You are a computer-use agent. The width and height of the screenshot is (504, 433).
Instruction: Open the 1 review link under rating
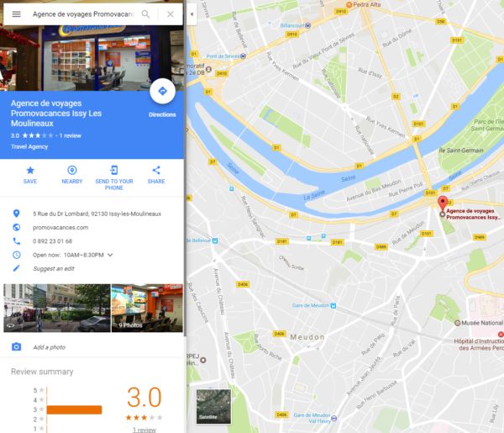(x=144, y=430)
